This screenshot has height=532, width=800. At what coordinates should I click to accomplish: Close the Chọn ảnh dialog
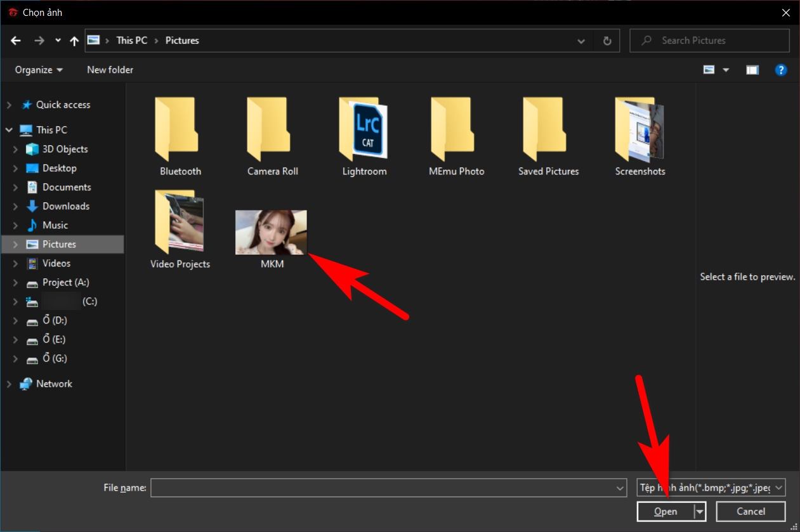click(787, 12)
